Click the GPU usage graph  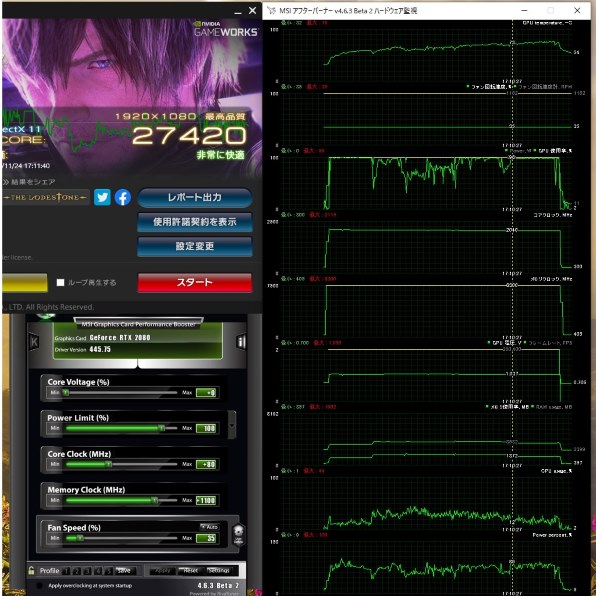tap(426, 183)
